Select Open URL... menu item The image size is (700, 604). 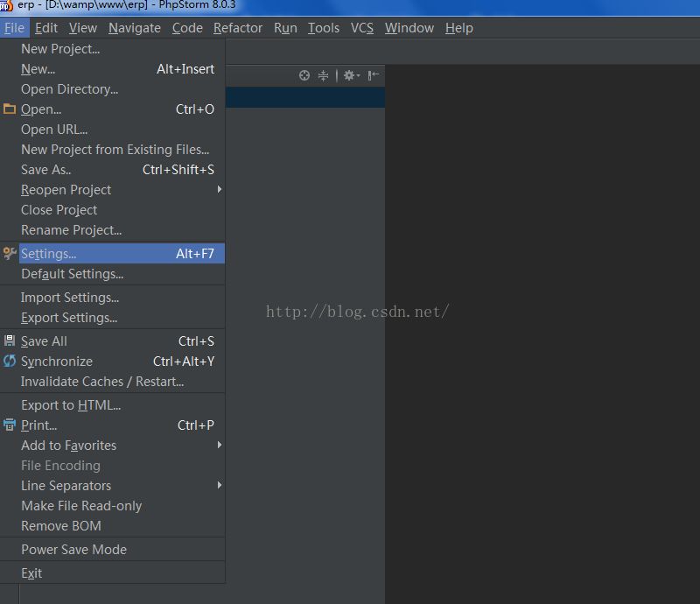click(x=113, y=129)
